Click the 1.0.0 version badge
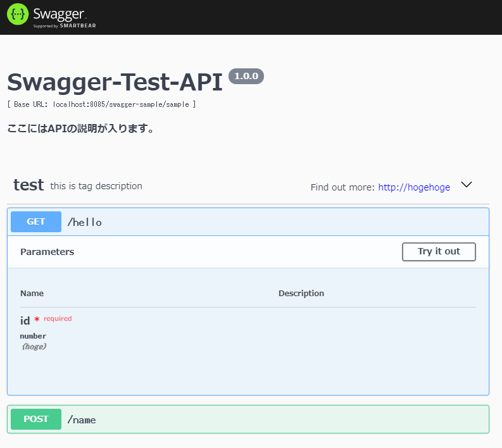This screenshot has width=502, height=448. (246, 76)
